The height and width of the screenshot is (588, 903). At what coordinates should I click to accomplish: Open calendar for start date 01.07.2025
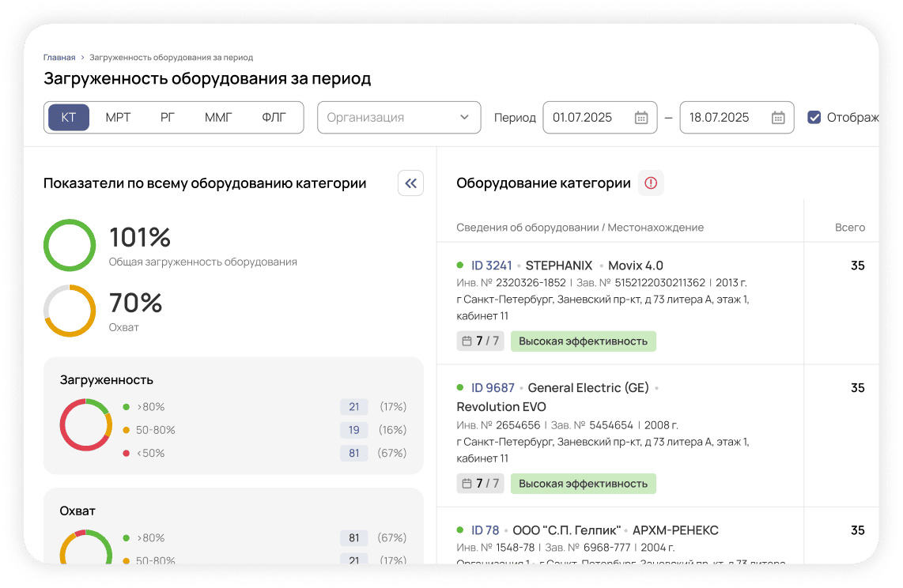coord(641,118)
